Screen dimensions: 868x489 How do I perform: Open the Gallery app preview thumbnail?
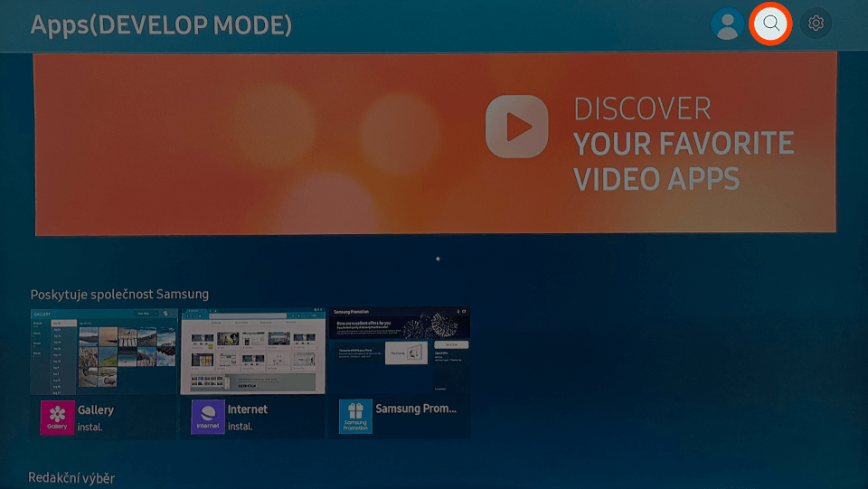pos(103,352)
